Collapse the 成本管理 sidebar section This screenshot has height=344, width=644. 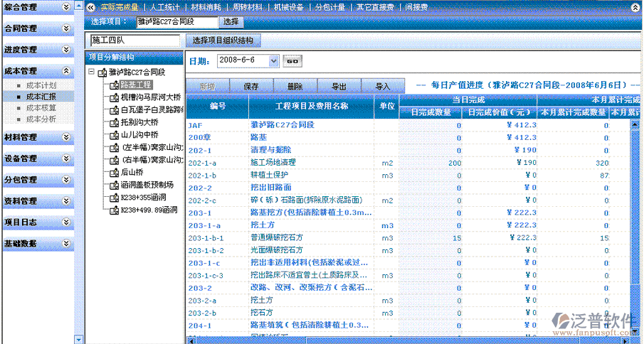click(66, 71)
